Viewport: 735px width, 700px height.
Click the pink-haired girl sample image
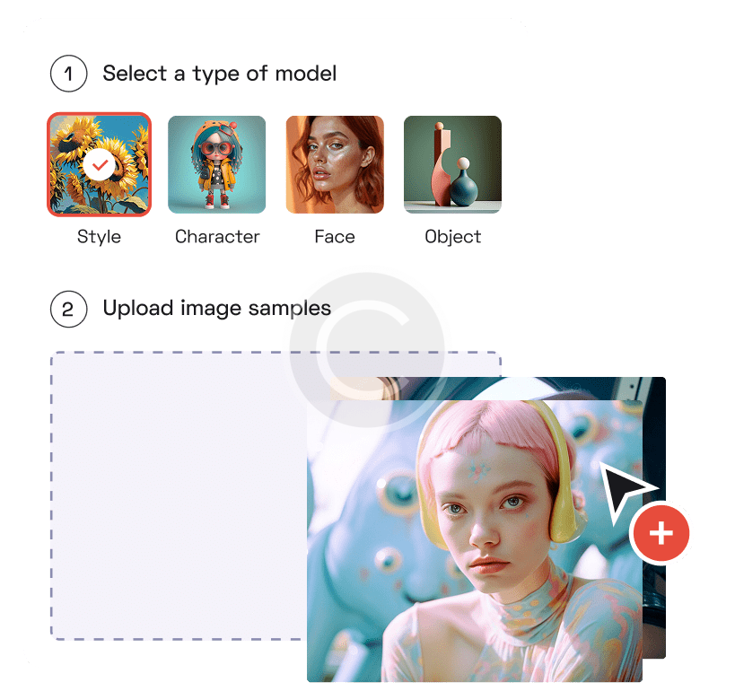[x=475, y=540]
